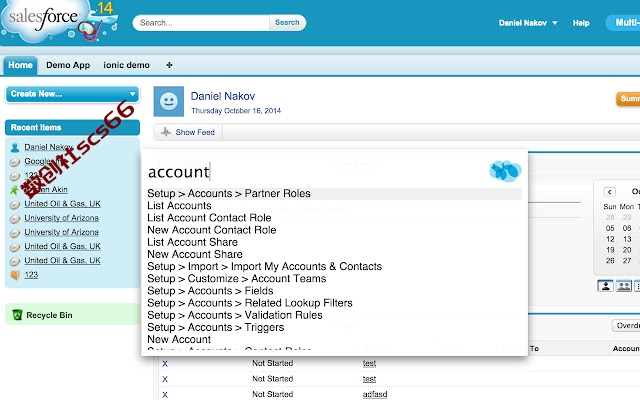
Task: Select 'Setup > Customize > Account Teams' command
Action: (x=237, y=279)
